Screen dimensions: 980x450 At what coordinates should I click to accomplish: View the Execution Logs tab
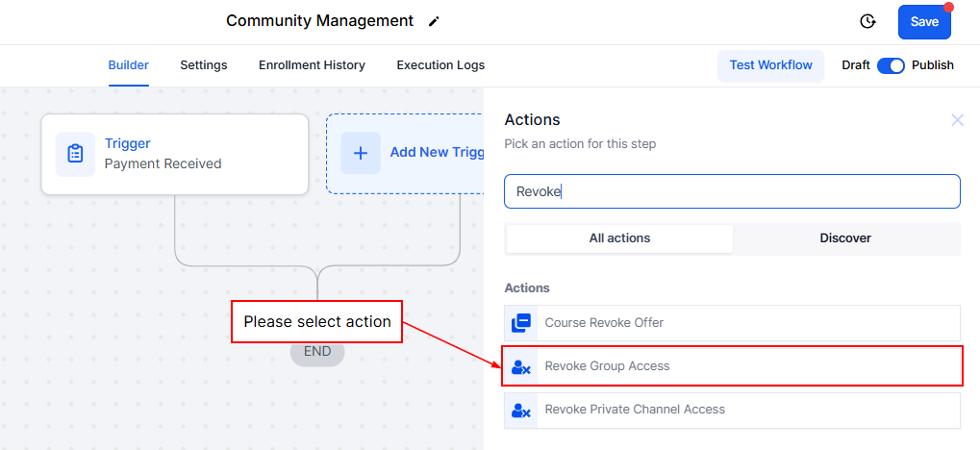click(440, 65)
